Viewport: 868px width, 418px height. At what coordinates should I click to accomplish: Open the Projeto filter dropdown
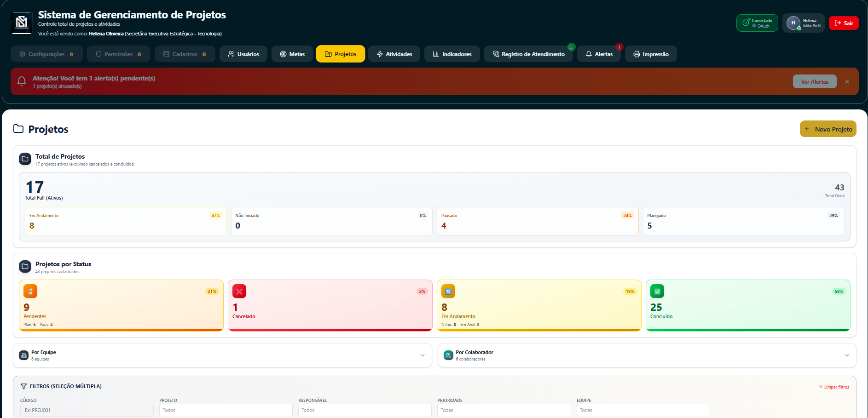226,410
